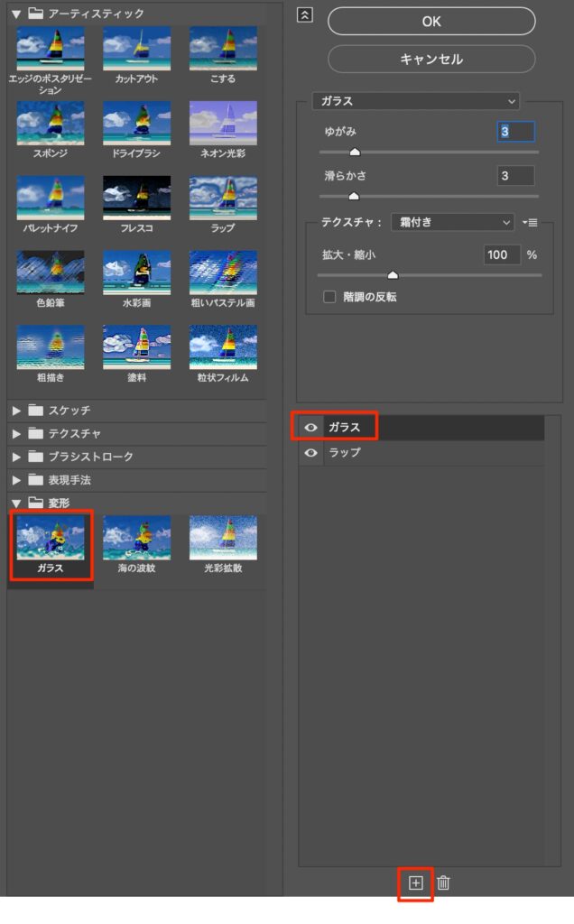
Task: Open the ガラス filter type dropdown
Action: click(415, 101)
